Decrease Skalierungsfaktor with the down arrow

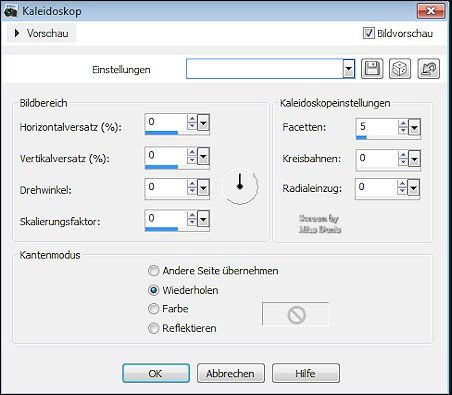tap(192, 223)
